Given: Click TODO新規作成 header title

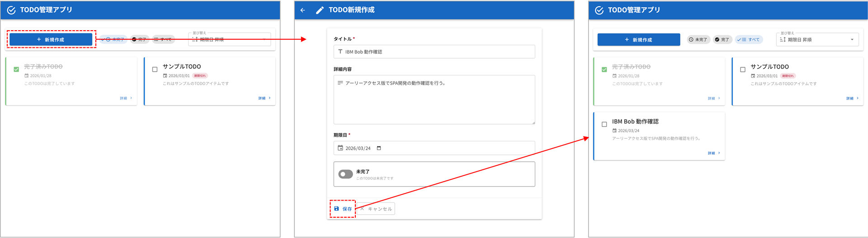Looking at the screenshot, I should 351,10.
